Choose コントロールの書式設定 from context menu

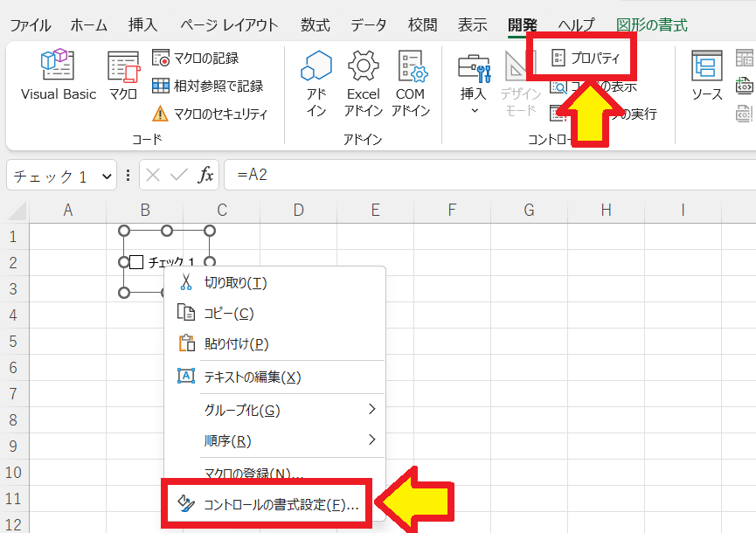274,504
